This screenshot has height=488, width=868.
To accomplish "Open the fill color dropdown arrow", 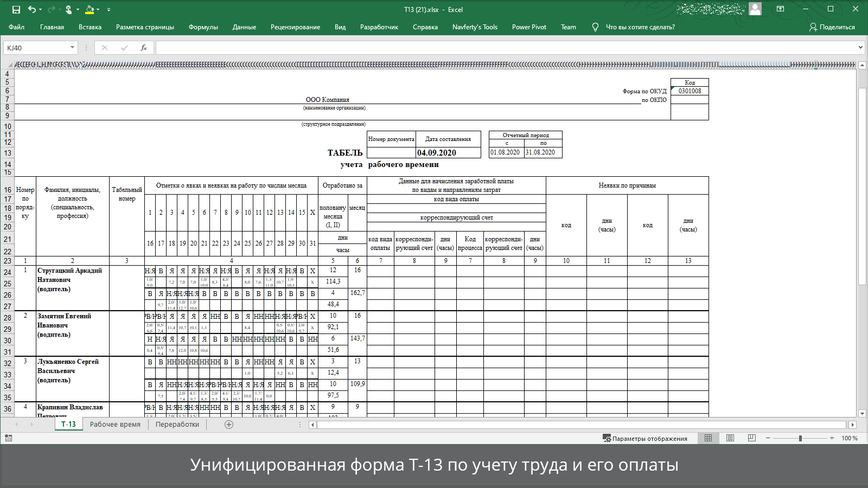I will [98, 10].
